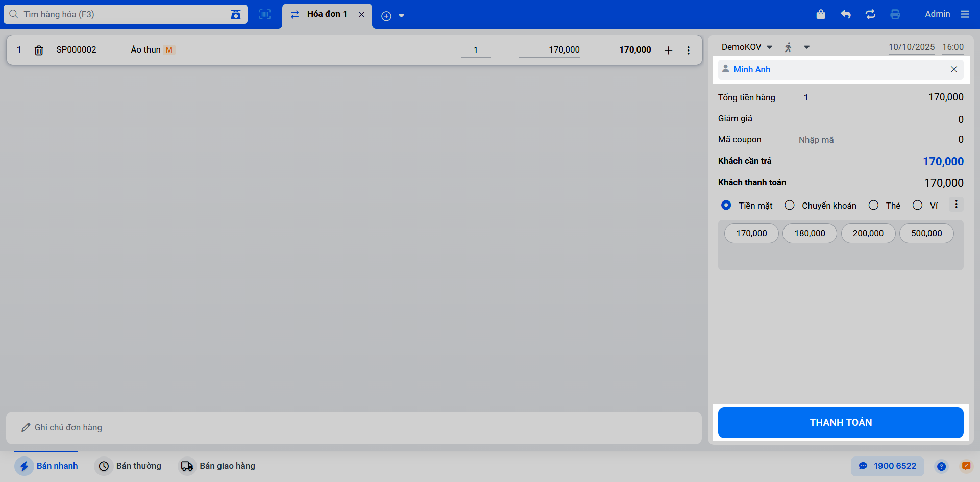The image size is (980, 482).
Task: Edit quantity field of Áo thun row
Action: pyautogui.click(x=476, y=50)
